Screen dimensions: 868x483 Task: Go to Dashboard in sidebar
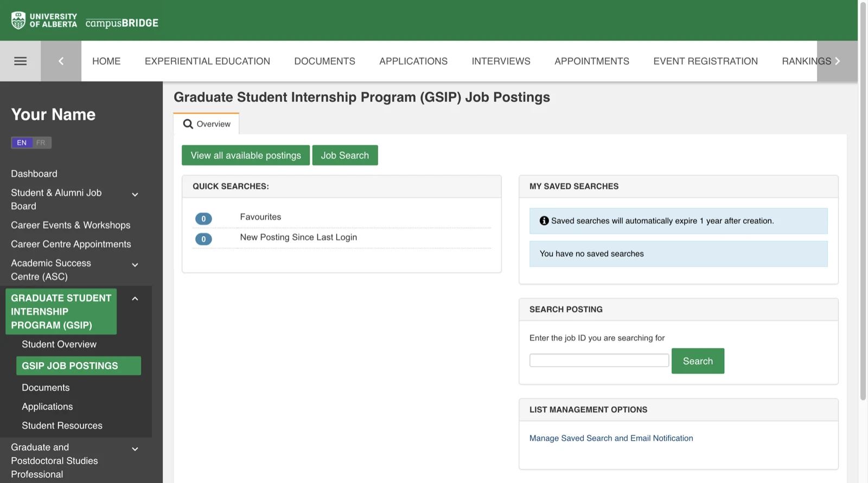coord(34,173)
